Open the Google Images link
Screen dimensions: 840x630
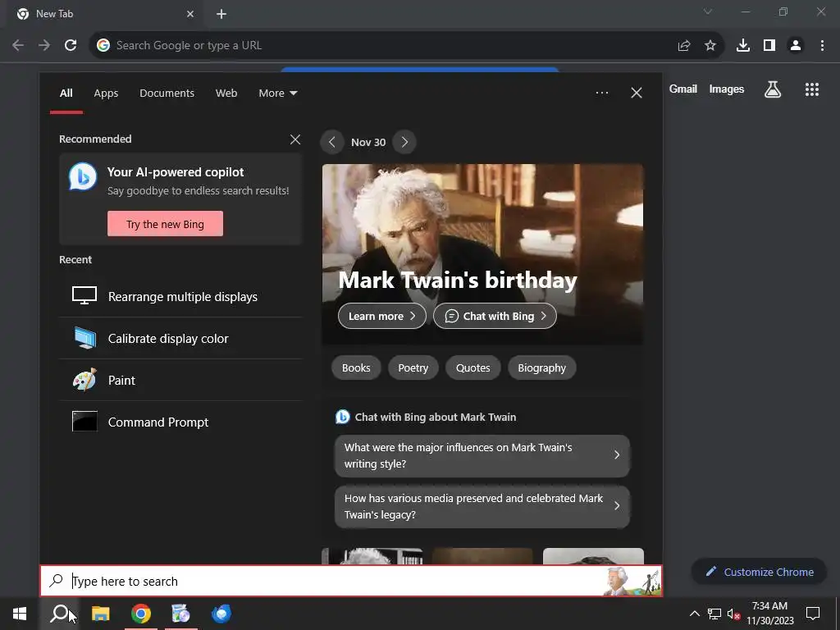(727, 89)
